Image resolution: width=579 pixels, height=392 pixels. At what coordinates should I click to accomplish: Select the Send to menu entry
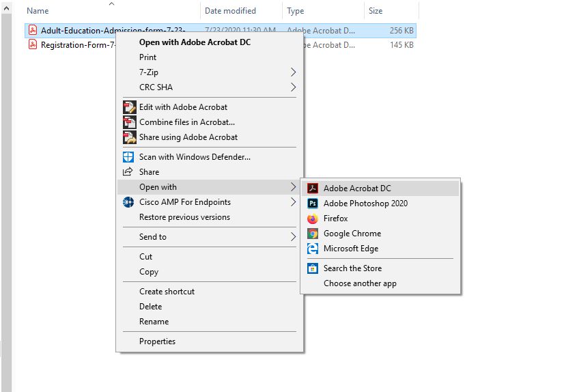[210, 237]
